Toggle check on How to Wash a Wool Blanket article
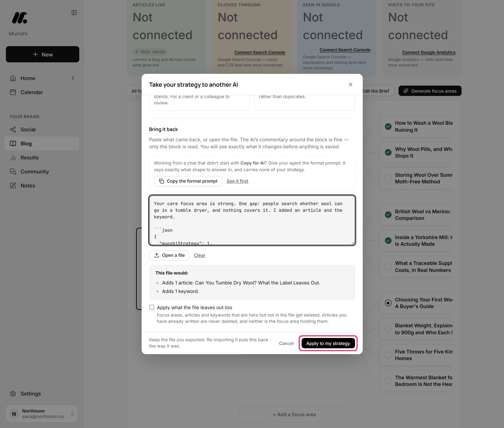Image resolution: width=504 pixels, height=428 pixels. [x=388, y=126]
